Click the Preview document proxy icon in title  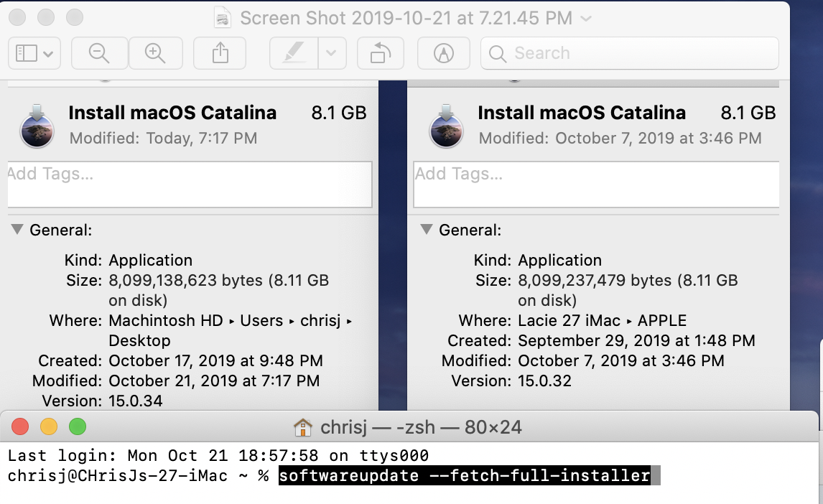224,18
